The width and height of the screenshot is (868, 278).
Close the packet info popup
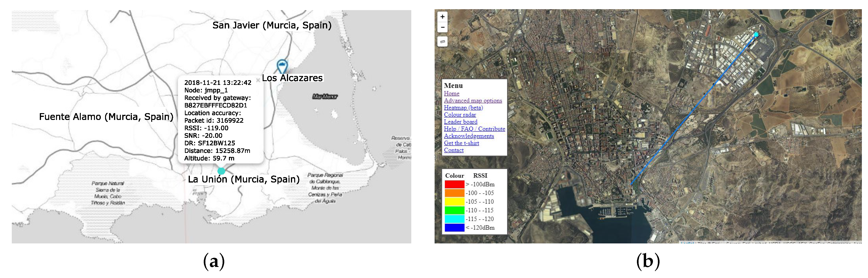(258, 80)
